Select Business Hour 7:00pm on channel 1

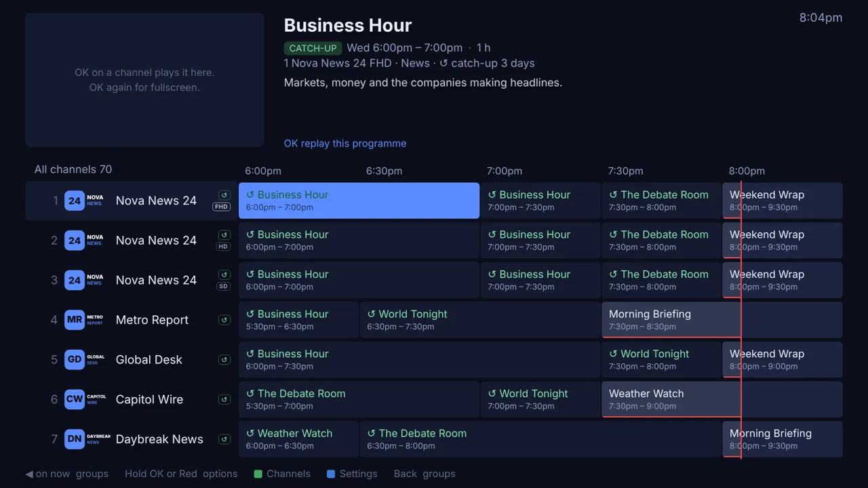540,201
